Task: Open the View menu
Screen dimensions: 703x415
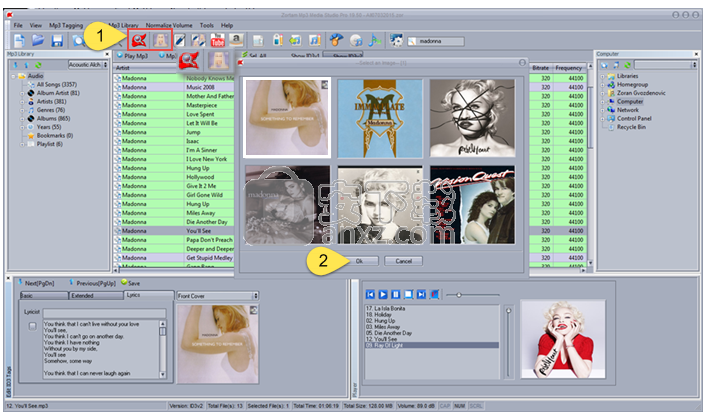Action: (35, 26)
